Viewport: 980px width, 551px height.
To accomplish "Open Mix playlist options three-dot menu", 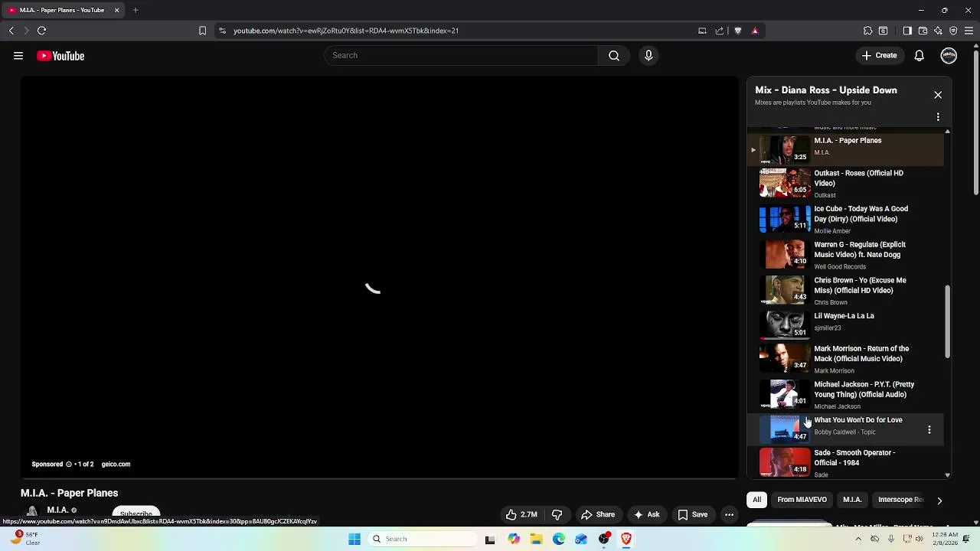I will tap(938, 117).
